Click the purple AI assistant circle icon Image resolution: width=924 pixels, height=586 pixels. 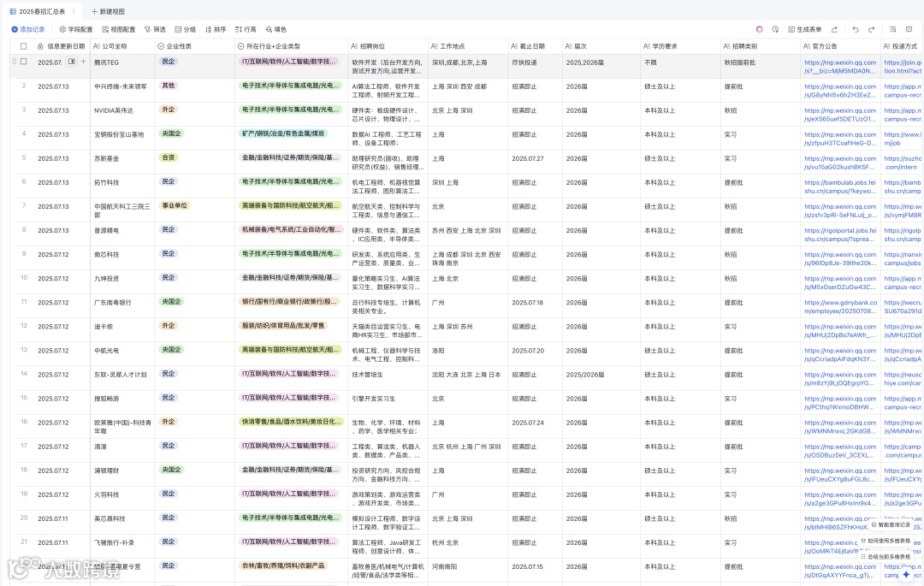(760, 29)
